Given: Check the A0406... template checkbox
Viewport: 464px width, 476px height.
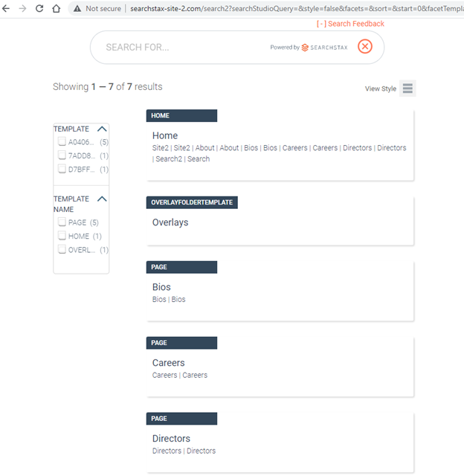Looking at the screenshot, I should coord(62,141).
